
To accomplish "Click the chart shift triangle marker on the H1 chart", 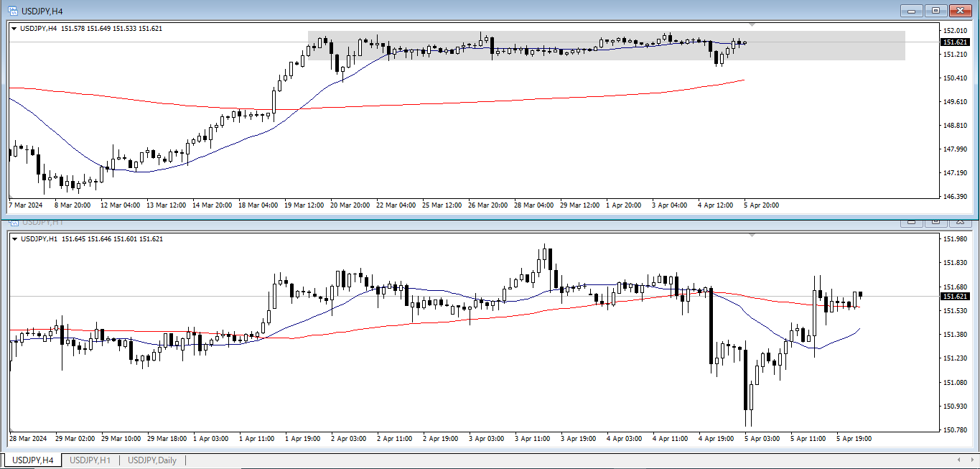I will point(752,235).
